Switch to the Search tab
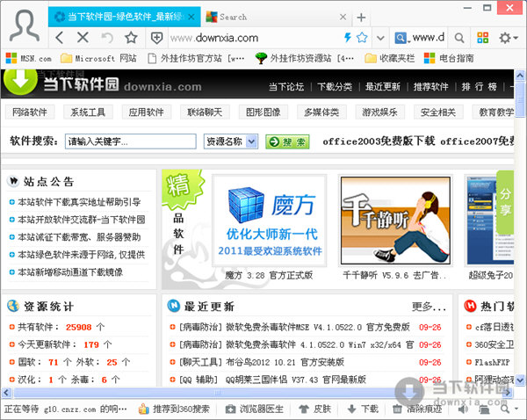This screenshot has width=527, height=420. coord(277,17)
